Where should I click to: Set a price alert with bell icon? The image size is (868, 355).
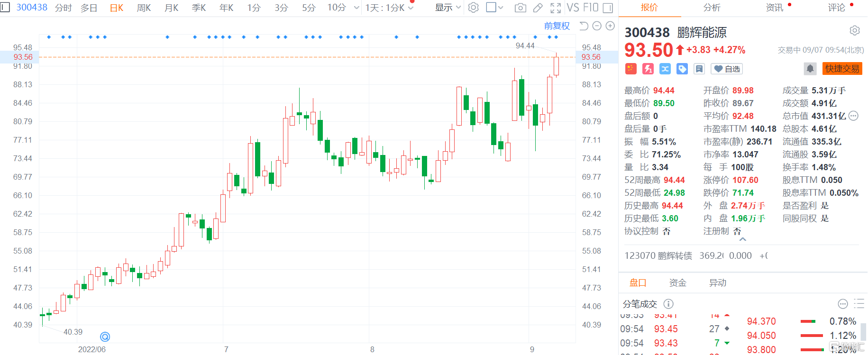(x=810, y=69)
